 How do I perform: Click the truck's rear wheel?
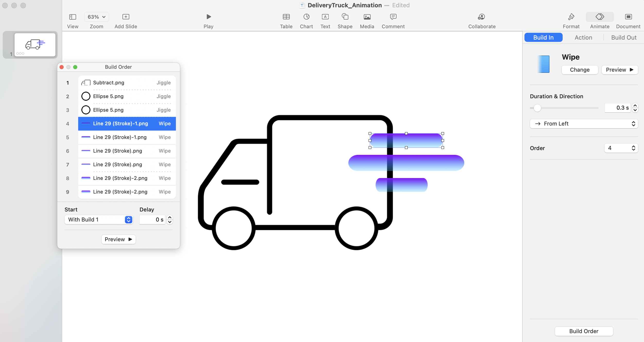tap(357, 228)
